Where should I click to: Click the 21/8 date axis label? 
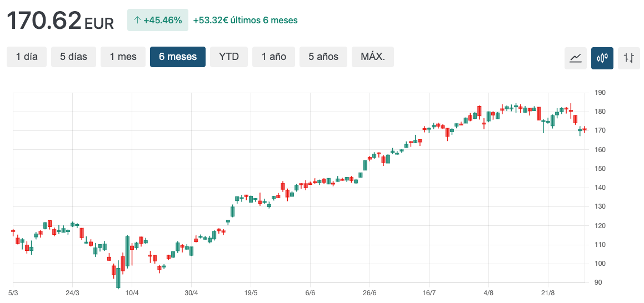point(548,293)
